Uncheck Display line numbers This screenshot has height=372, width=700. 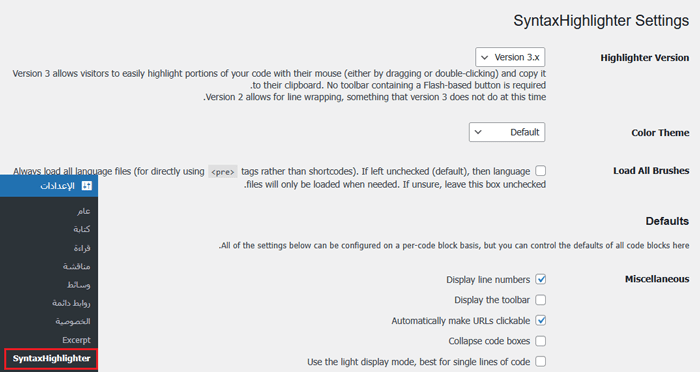tap(540, 279)
